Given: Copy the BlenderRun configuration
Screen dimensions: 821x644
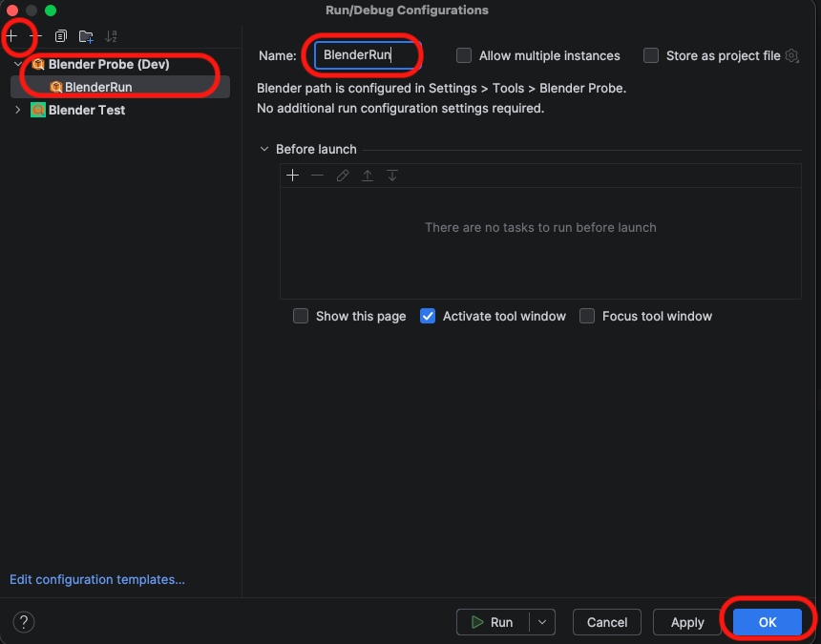Looking at the screenshot, I should pos(60,36).
